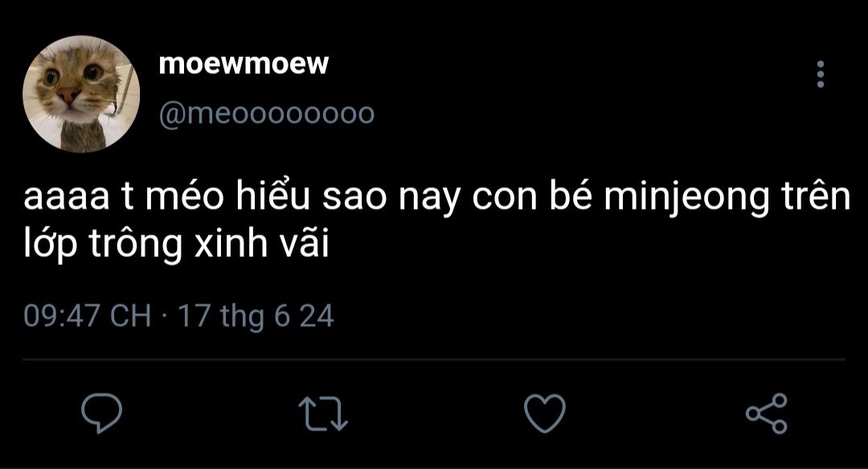Open the moewmoew display name

(244, 64)
